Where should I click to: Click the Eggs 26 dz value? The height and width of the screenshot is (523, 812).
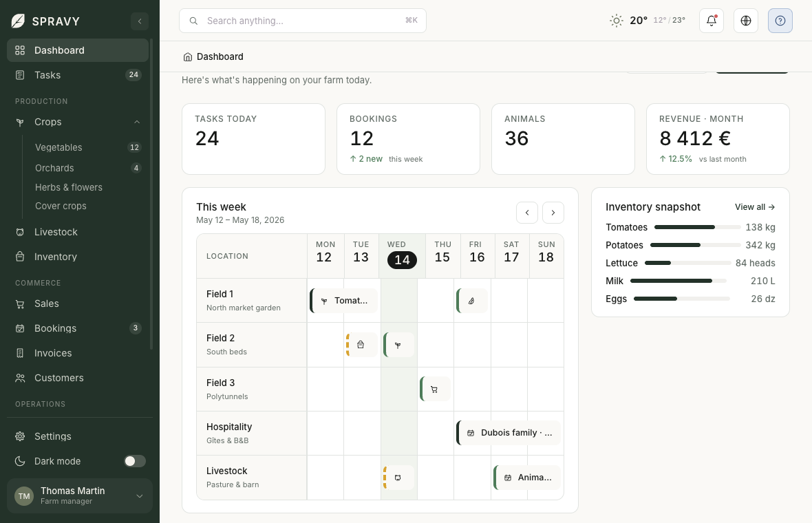click(763, 299)
